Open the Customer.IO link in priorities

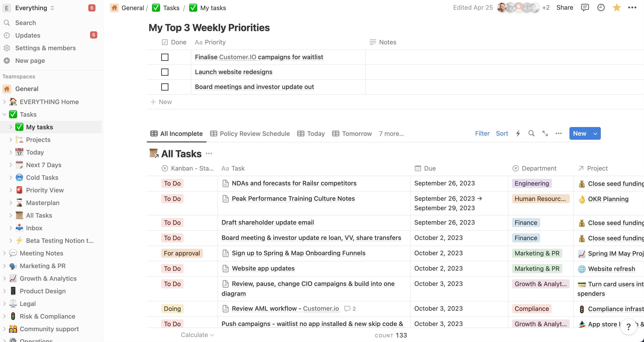[x=238, y=57]
